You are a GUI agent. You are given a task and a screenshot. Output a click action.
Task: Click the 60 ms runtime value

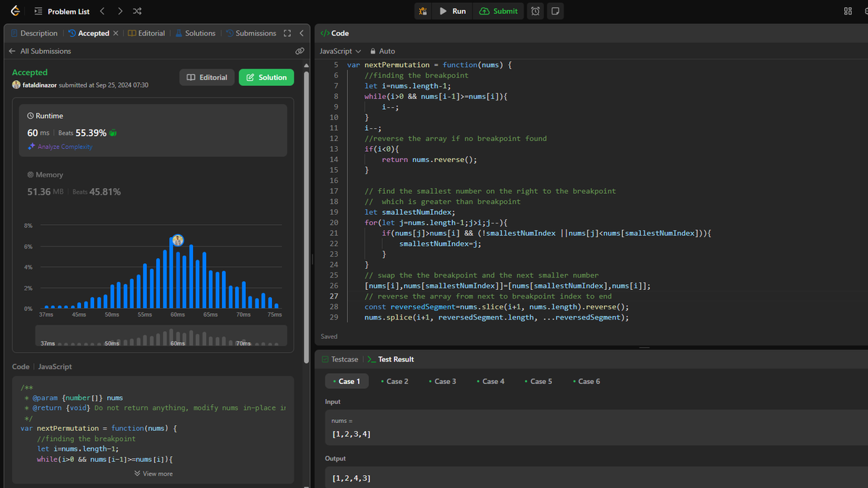pyautogui.click(x=38, y=133)
